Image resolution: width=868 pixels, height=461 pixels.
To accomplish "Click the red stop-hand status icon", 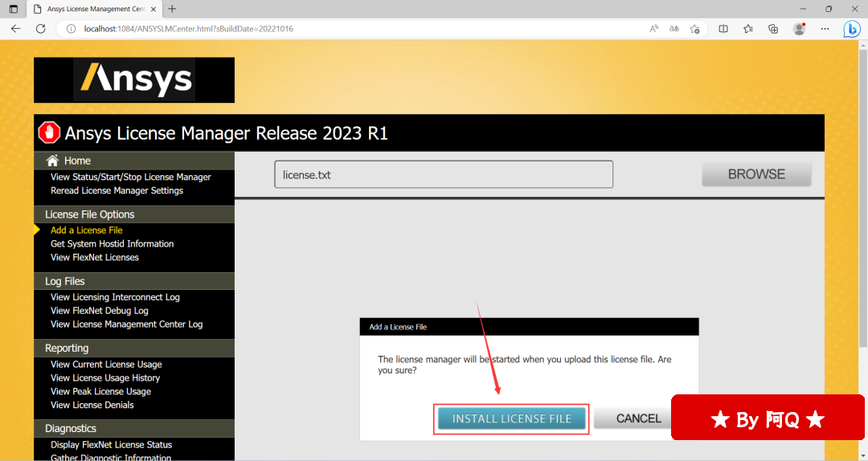I will point(49,133).
